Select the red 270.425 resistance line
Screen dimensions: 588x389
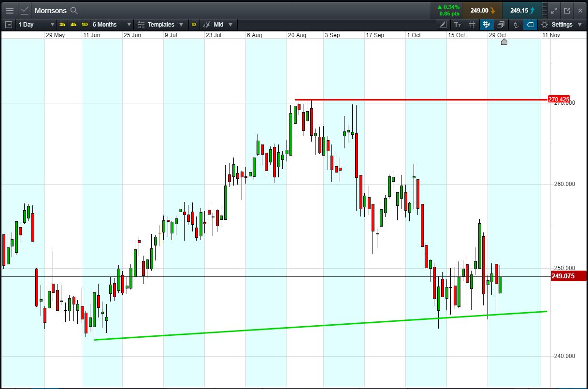pyautogui.click(x=420, y=100)
